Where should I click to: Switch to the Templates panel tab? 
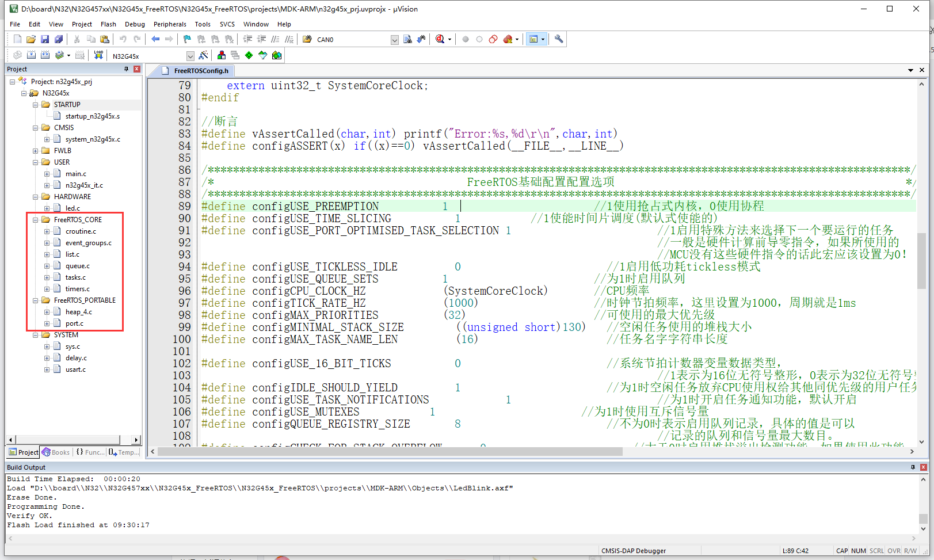(124, 452)
